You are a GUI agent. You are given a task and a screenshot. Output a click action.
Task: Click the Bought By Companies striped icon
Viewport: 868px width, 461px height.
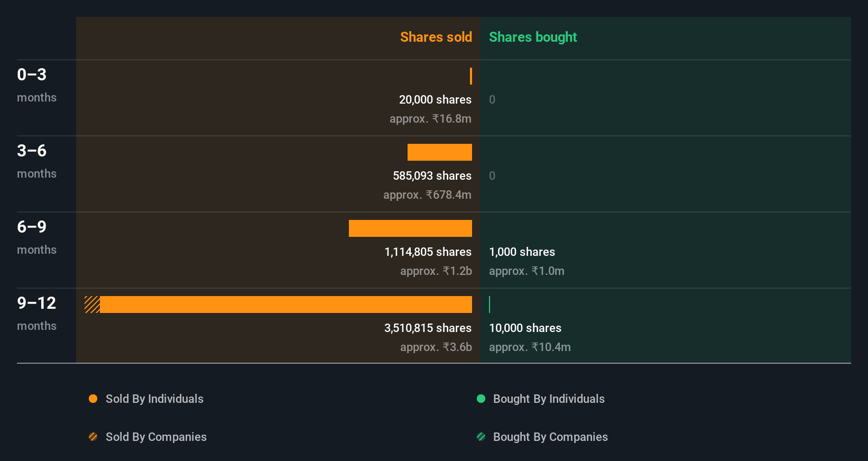point(481,437)
